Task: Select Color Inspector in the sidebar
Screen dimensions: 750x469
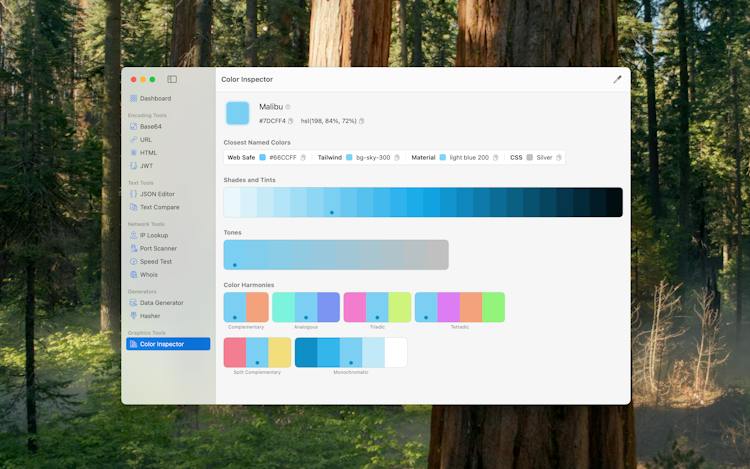Action: (168, 344)
